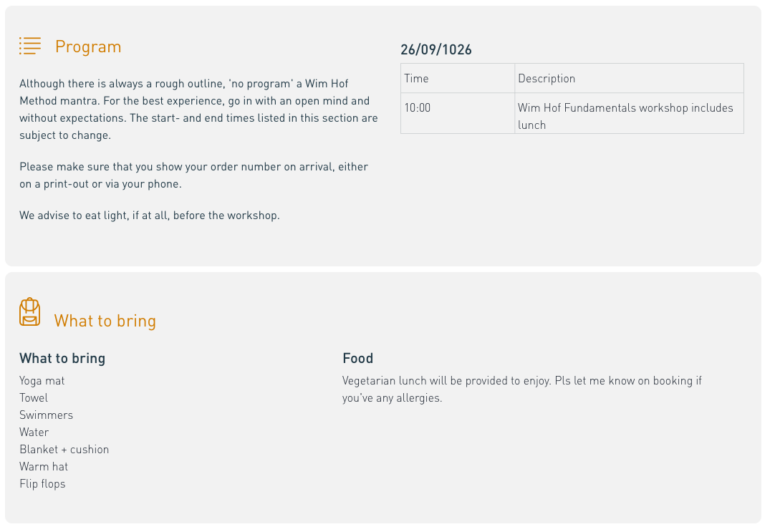Click the 10:00 time cell
The image size is (770, 532).
point(458,113)
